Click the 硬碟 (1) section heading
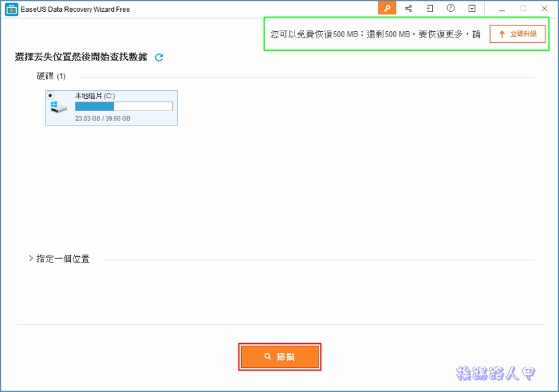 coord(51,76)
